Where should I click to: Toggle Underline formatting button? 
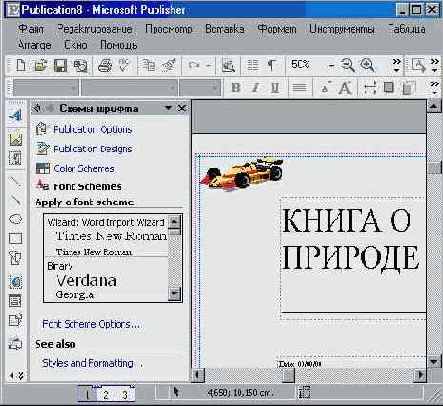click(x=275, y=88)
